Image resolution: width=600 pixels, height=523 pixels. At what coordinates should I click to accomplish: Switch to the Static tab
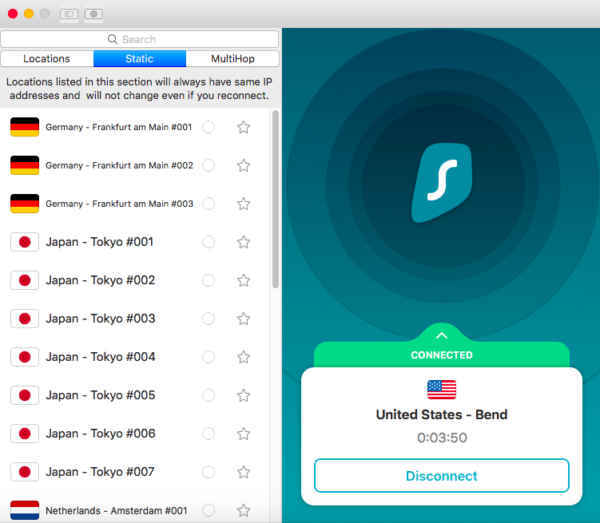click(x=140, y=59)
